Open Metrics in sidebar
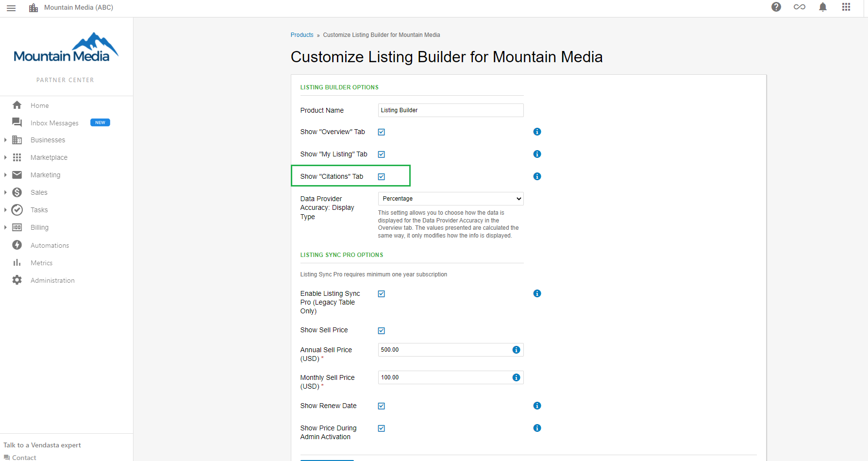The image size is (868, 461). [42, 263]
